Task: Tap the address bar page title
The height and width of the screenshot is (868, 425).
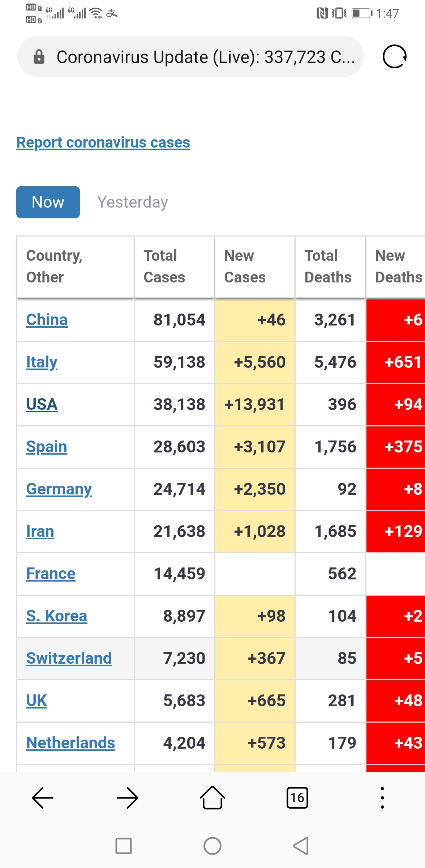Action: tap(206, 57)
